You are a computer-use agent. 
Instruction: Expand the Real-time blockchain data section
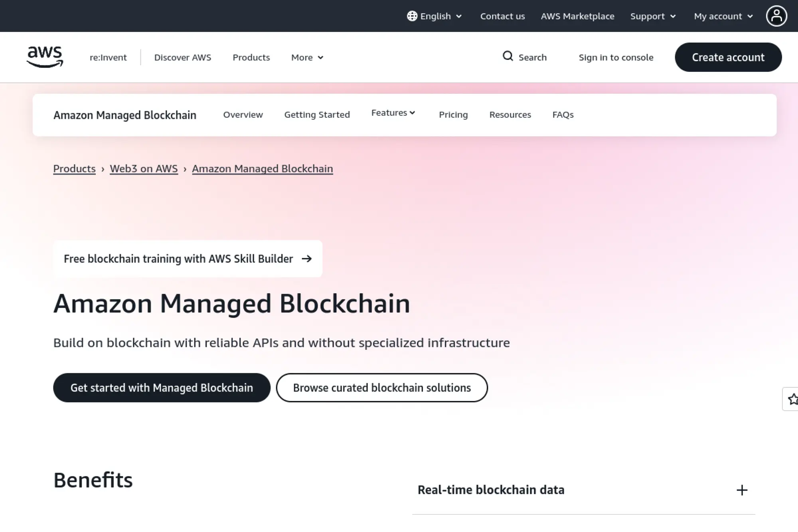[x=742, y=490]
